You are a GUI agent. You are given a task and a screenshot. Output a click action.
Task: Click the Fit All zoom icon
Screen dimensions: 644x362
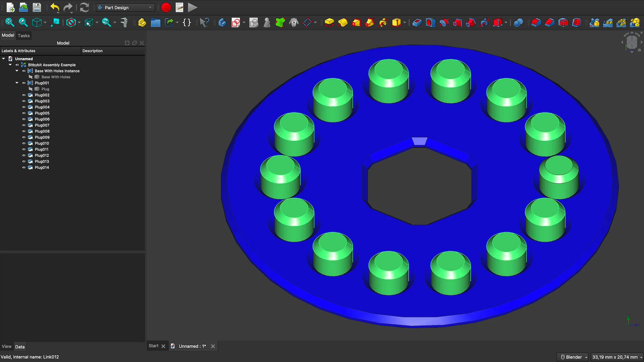click(10, 23)
